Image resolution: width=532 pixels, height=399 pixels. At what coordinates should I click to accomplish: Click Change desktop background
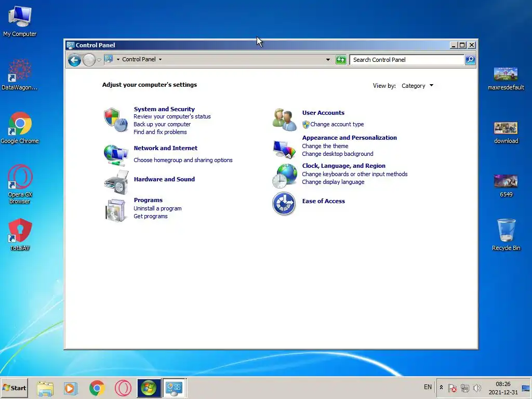[x=338, y=154]
